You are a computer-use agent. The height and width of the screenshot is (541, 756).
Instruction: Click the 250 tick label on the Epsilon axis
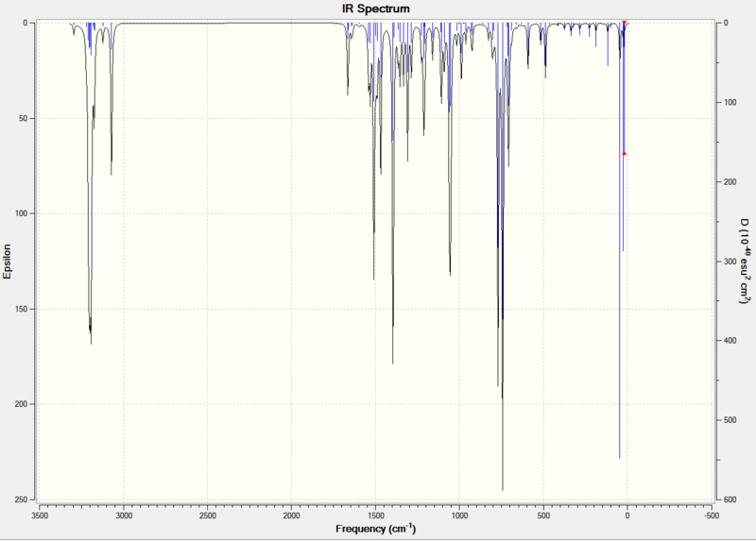[x=21, y=500]
